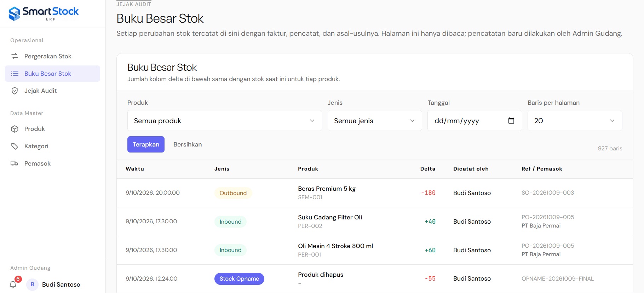
Task: Clear filters with Bersihkan
Action: [188, 144]
